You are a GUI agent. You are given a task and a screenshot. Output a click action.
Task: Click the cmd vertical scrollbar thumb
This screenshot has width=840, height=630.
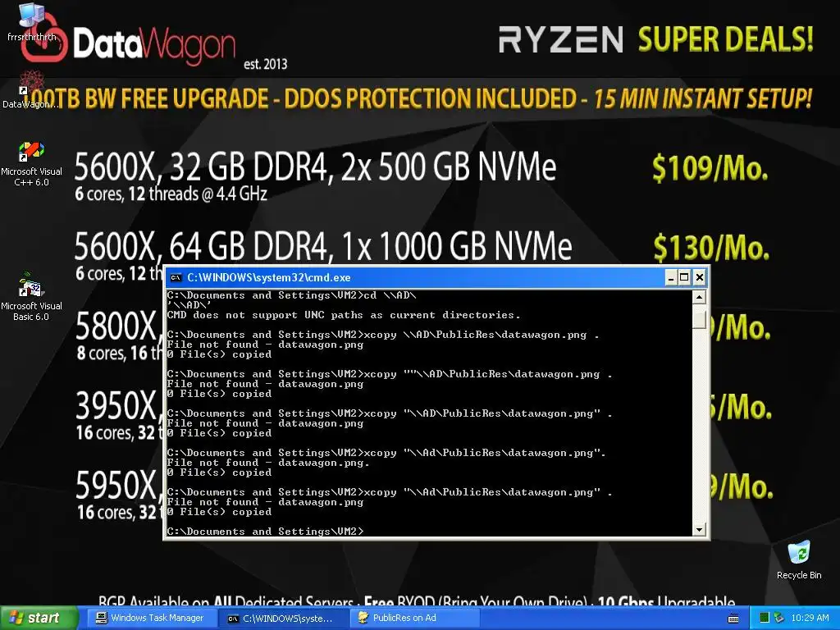click(x=699, y=318)
